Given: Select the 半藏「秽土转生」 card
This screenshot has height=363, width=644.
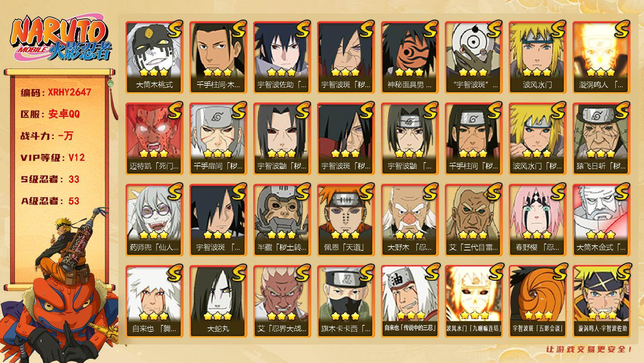Looking at the screenshot, I should click(x=282, y=220).
